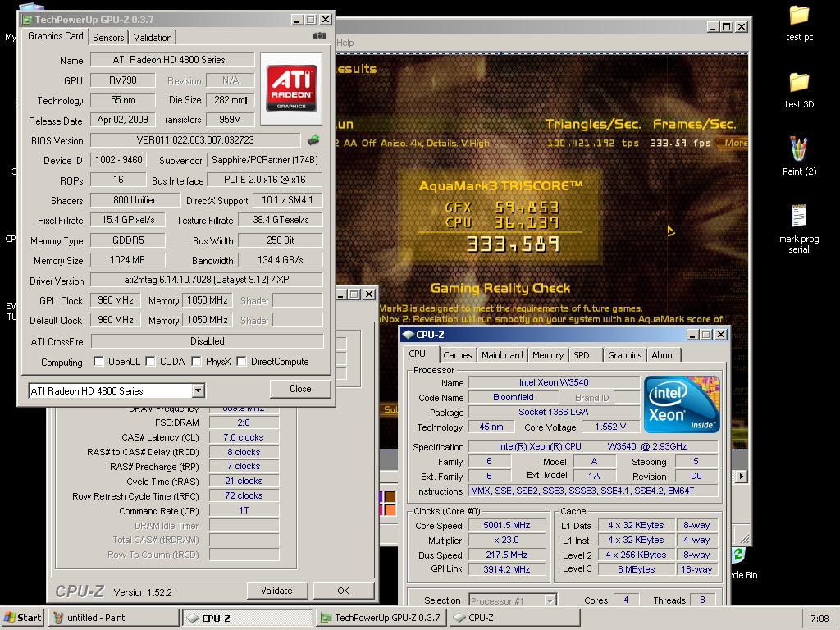Switch to TechPowerUp GPU-Z taskbar item
Image resolution: width=840 pixels, height=630 pixels.
tap(381, 618)
